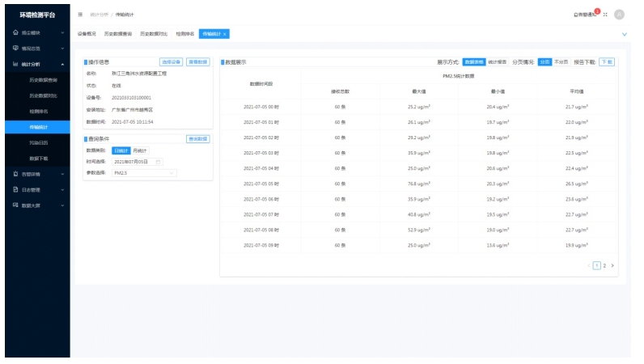Image resolution: width=644 pixels, height=364 pixels.
Task: Click the 数据大屏 monitor icon in sidebar
Action: tap(15, 205)
